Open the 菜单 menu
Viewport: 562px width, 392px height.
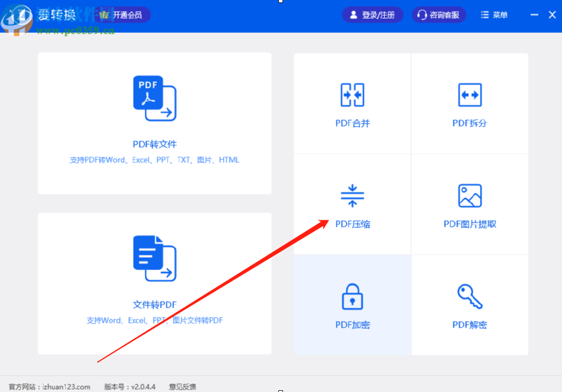click(494, 15)
